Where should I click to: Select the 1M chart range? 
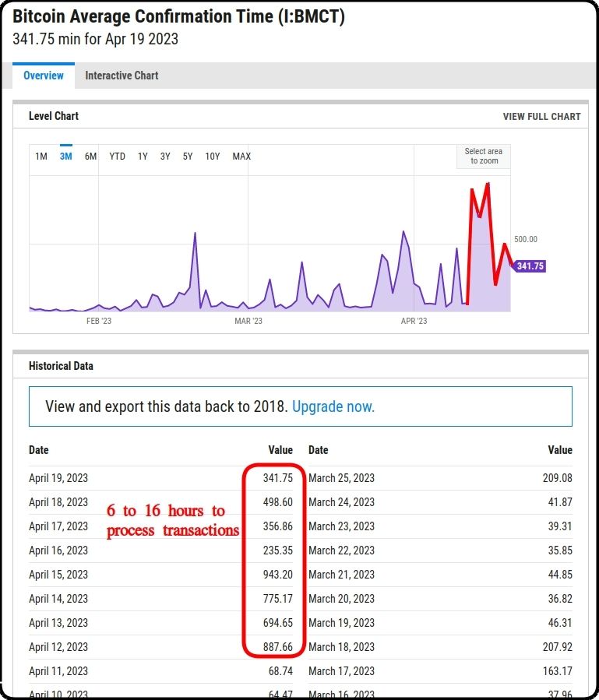[41, 157]
